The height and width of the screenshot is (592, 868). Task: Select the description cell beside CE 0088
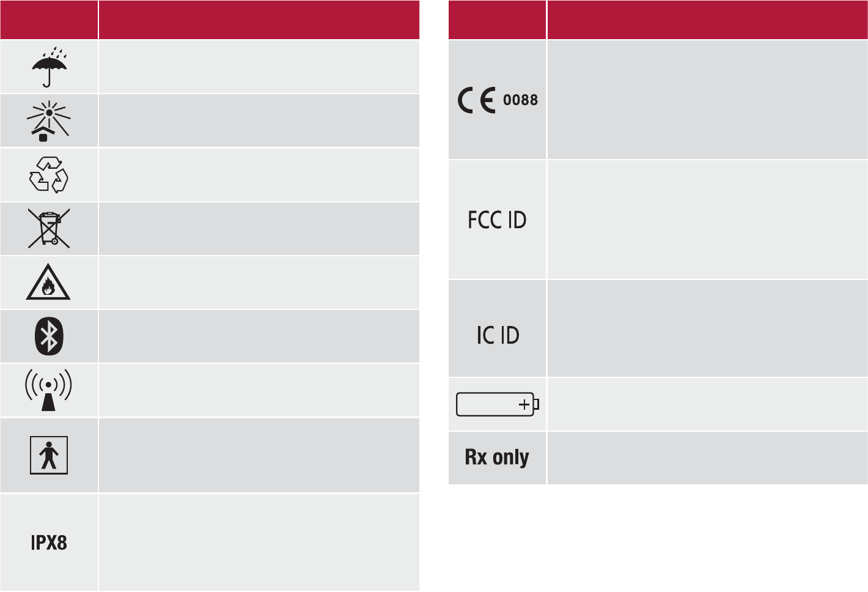point(707,100)
